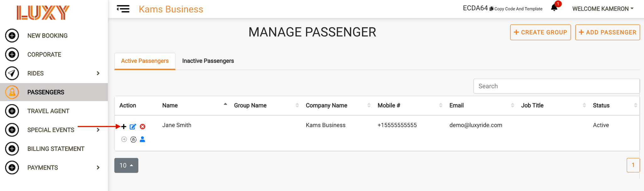Image resolution: width=644 pixels, height=191 pixels.
Task: Click the plus icon in Jane Smith's row
Action: 124,126
